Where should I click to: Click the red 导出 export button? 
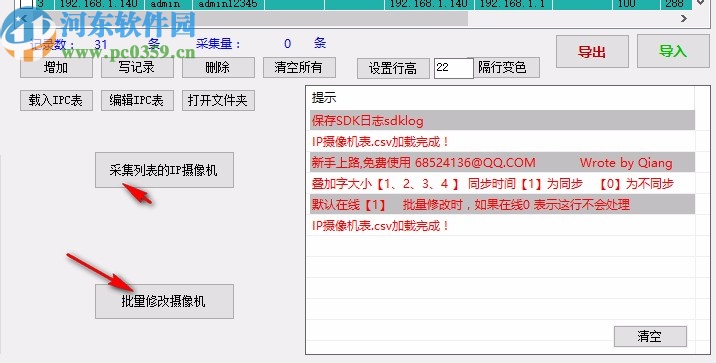[592, 52]
